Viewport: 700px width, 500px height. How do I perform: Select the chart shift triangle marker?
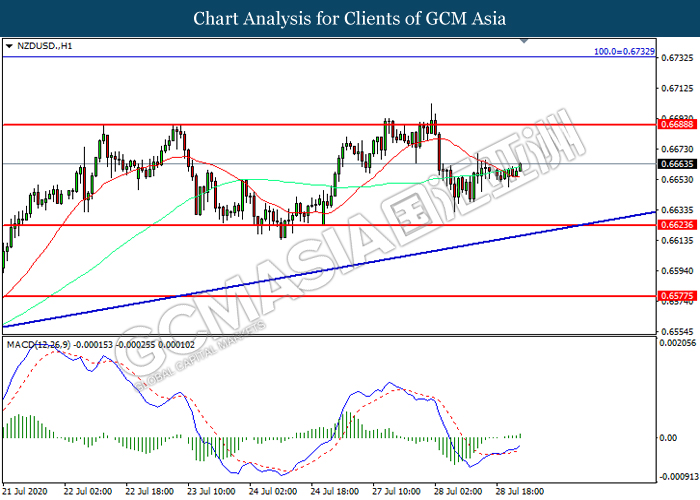[x=525, y=41]
